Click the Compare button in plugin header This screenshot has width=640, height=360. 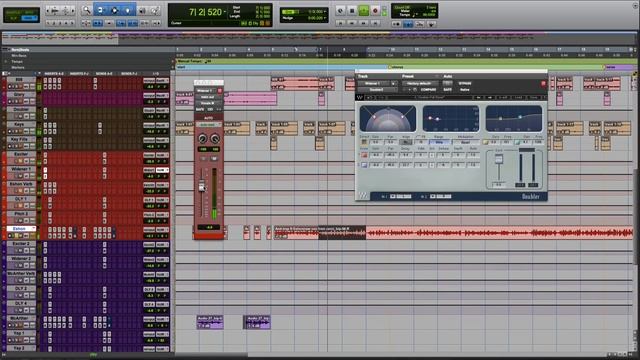click(x=429, y=89)
